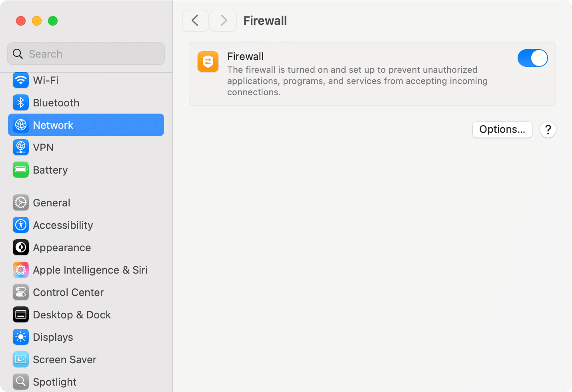Click the forward navigation chevron
The width and height of the screenshot is (572, 392).
(x=223, y=20)
